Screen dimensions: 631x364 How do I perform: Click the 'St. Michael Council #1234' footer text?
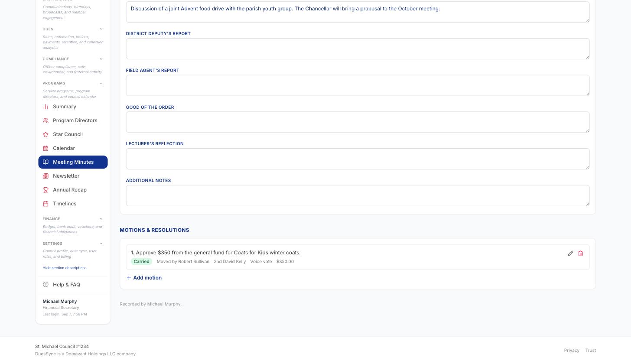coord(62,347)
